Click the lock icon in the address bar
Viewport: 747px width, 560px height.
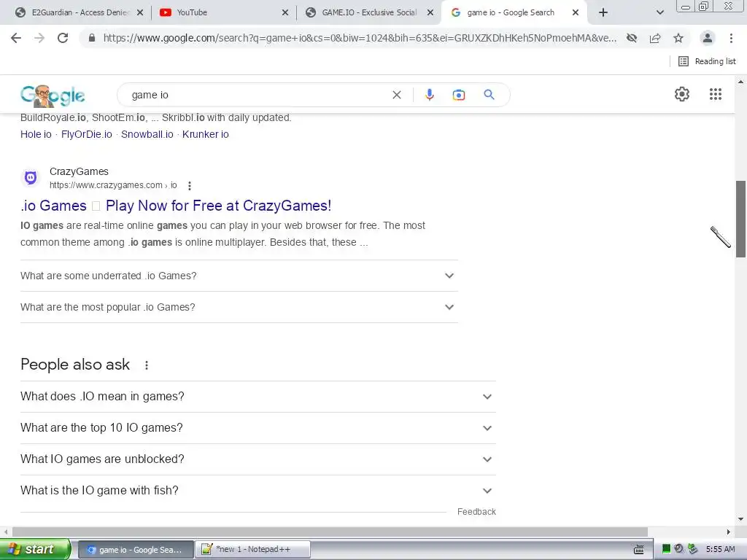coord(92,38)
